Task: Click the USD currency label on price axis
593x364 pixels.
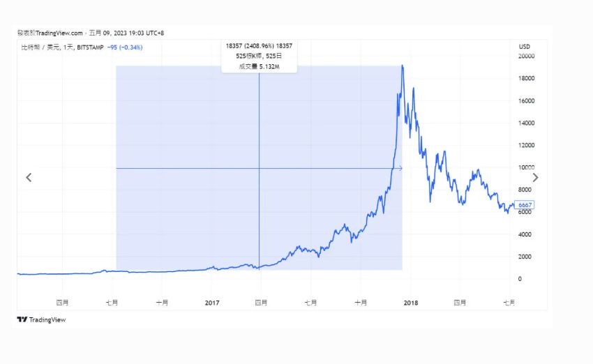Action: coord(524,47)
